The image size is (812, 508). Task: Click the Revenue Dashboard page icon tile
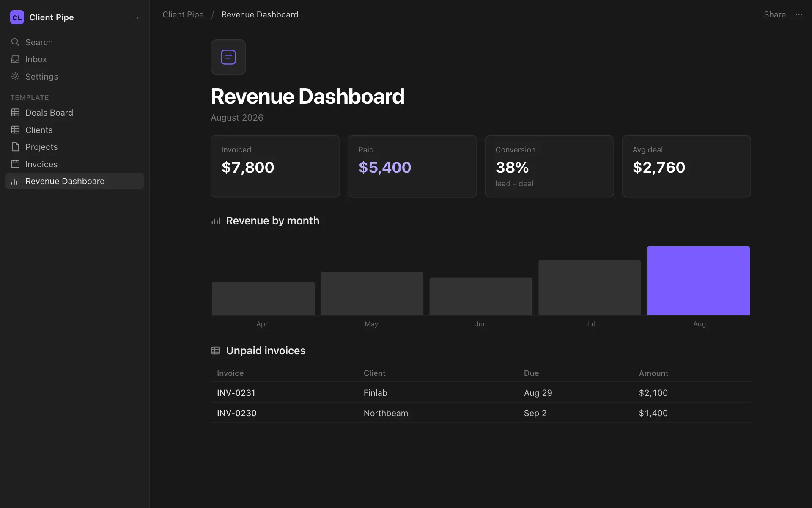[228, 57]
